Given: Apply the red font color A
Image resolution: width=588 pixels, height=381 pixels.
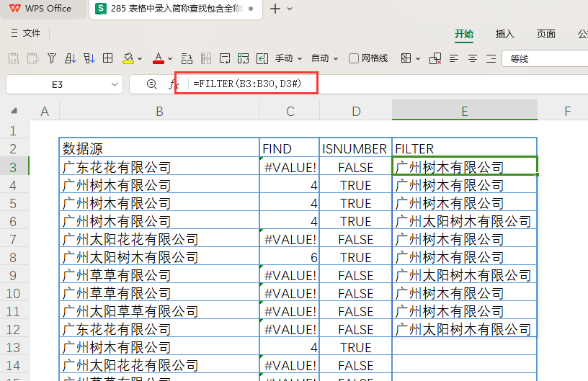Looking at the screenshot, I should (x=159, y=58).
